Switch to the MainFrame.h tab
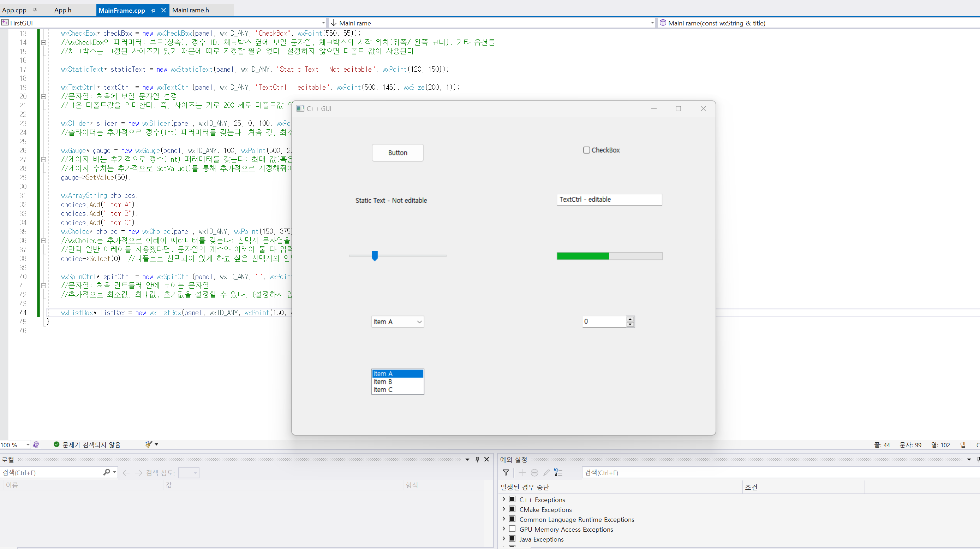Image resolution: width=980 pixels, height=549 pixels. [191, 10]
